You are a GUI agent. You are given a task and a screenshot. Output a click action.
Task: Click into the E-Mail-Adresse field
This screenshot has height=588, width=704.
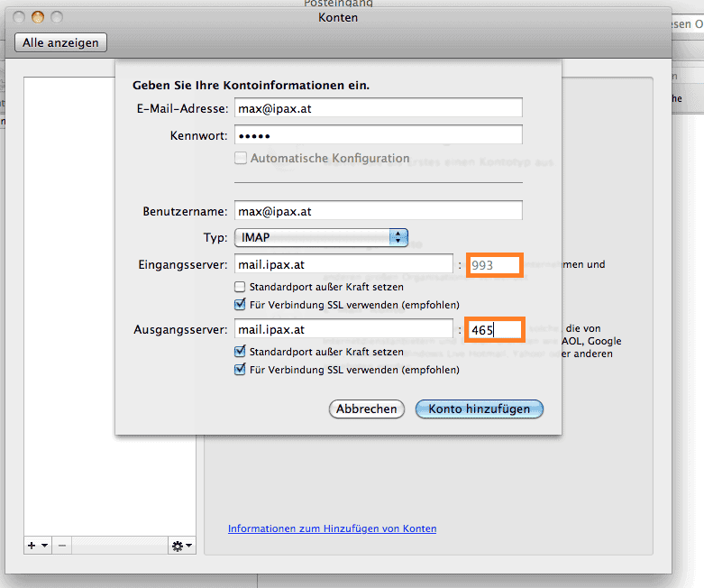pyautogui.click(x=378, y=108)
